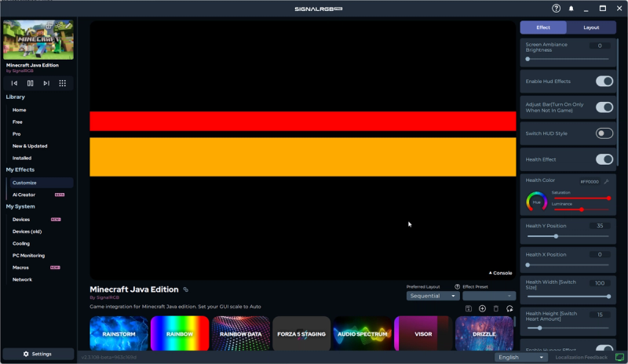This screenshot has width=628, height=364.
Task: Open the notifications bell
Action: pyautogui.click(x=571, y=9)
